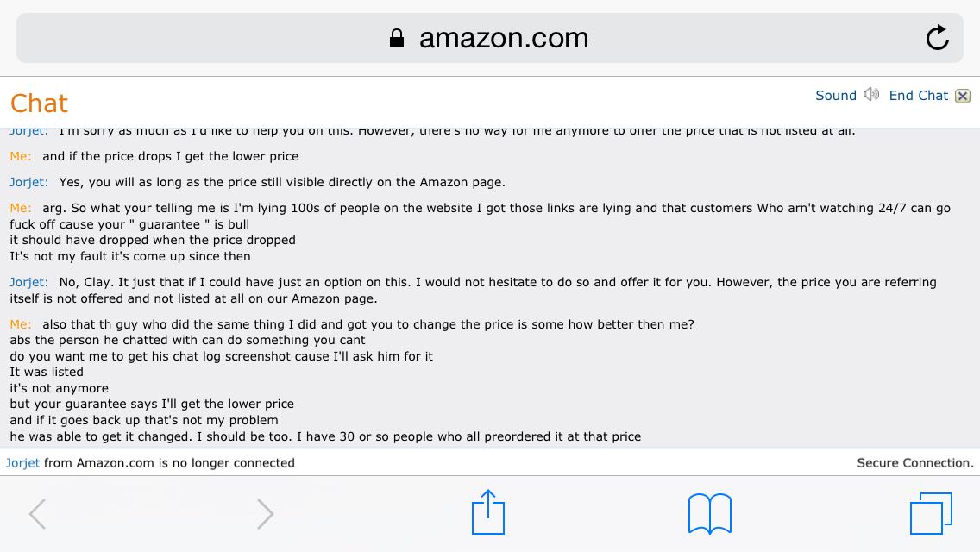Show open tabs overview icon

click(931, 513)
